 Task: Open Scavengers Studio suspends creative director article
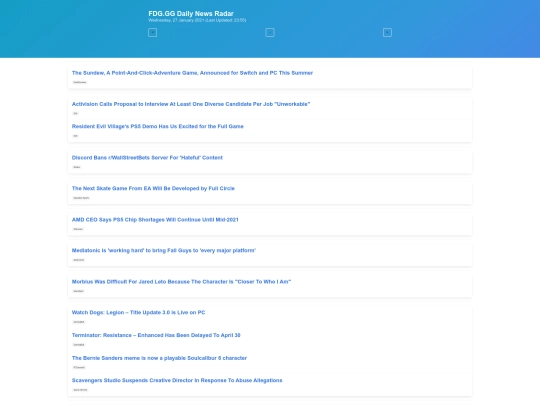coord(177,380)
